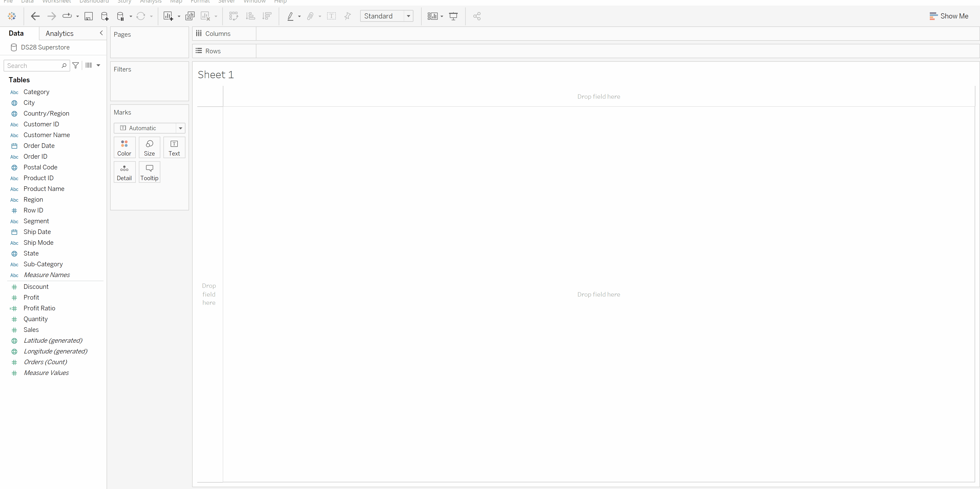Click the New Worksheet icon
The image size is (980, 489).
click(x=168, y=16)
